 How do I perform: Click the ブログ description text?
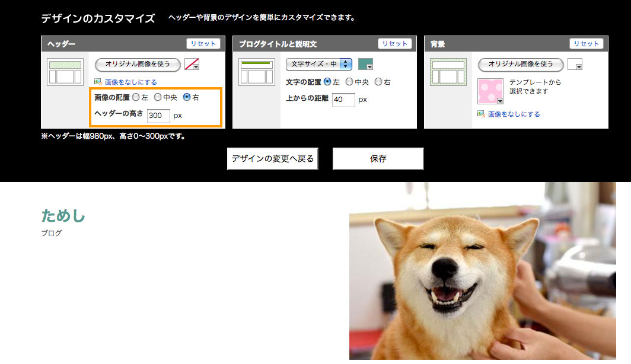[52, 233]
